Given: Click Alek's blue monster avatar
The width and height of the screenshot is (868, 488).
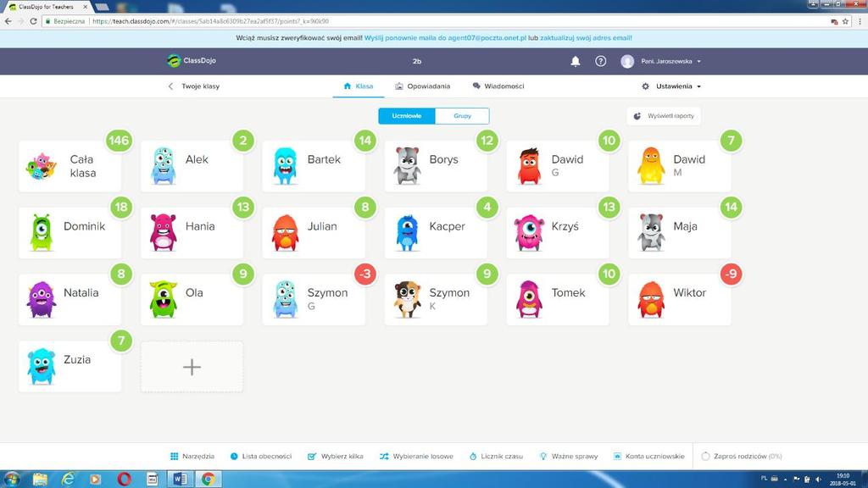Looking at the screenshot, I should coord(164,165).
